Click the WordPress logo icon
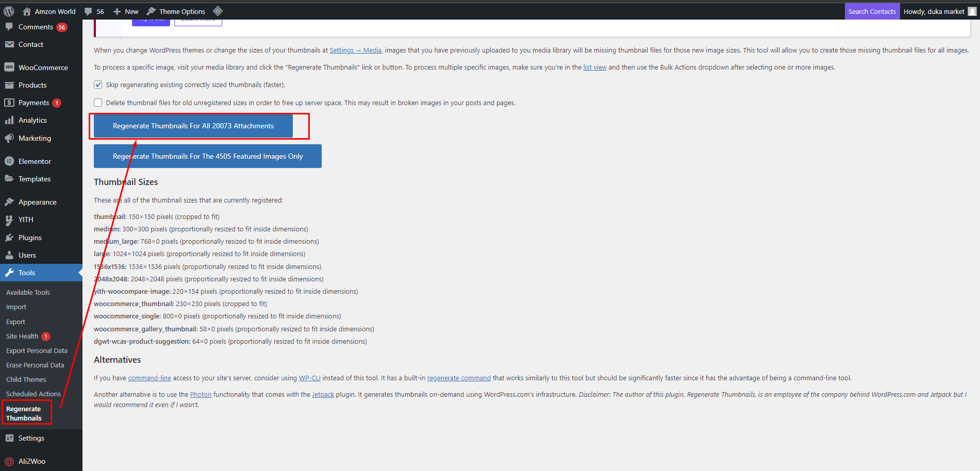980x471 pixels. [x=9, y=11]
